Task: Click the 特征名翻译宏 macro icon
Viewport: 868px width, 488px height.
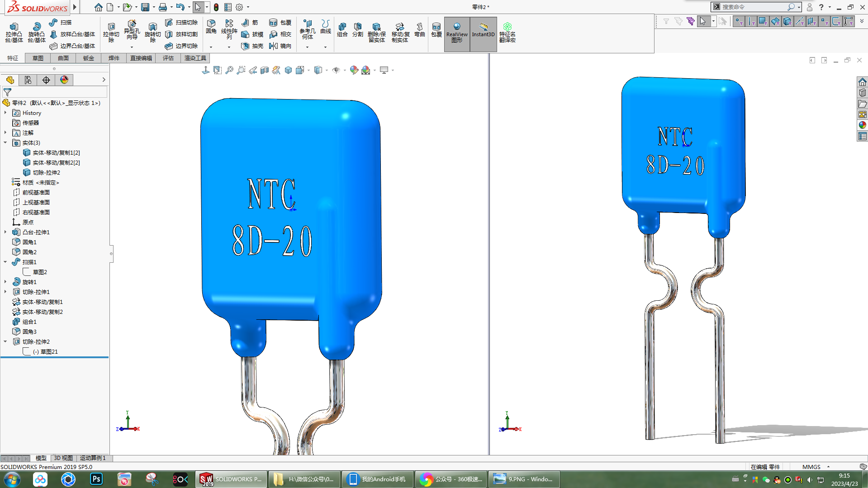Action: tap(507, 33)
